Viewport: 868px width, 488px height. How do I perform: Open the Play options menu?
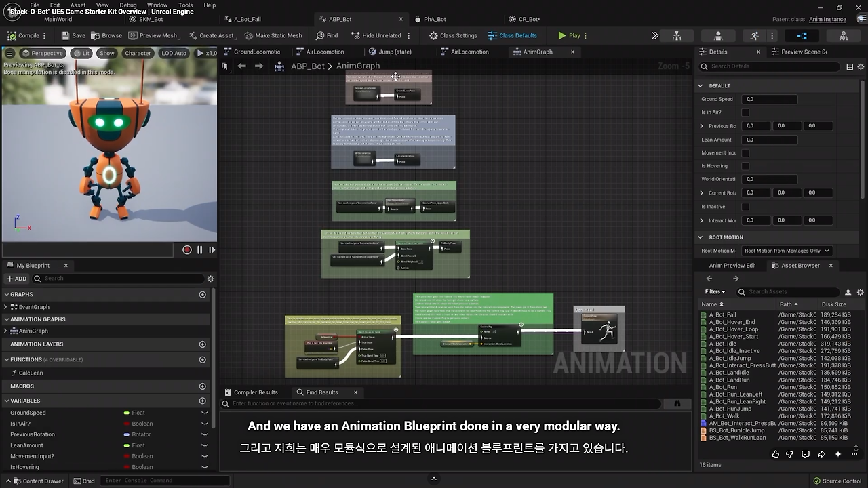coord(585,35)
